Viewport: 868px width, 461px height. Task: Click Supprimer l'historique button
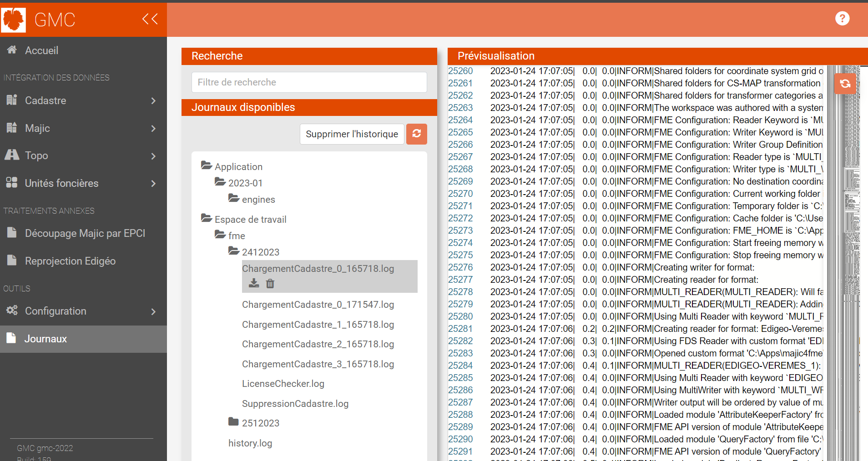(352, 134)
